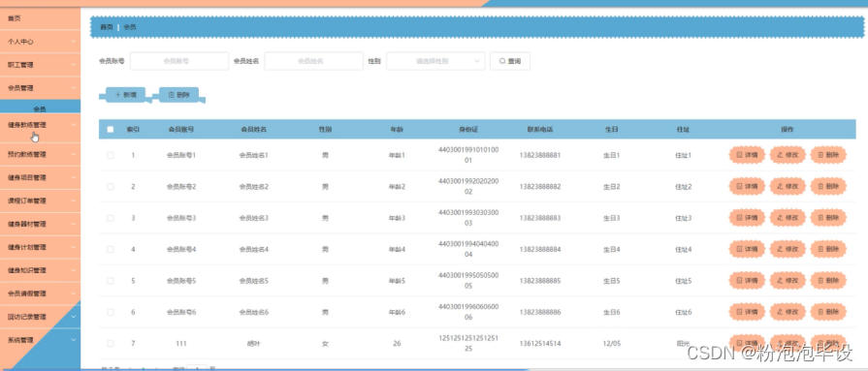Check the checkbox for row 6 会员账号6
Image resolution: width=868 pixels, height=371 pixels.
click(111, 312)
